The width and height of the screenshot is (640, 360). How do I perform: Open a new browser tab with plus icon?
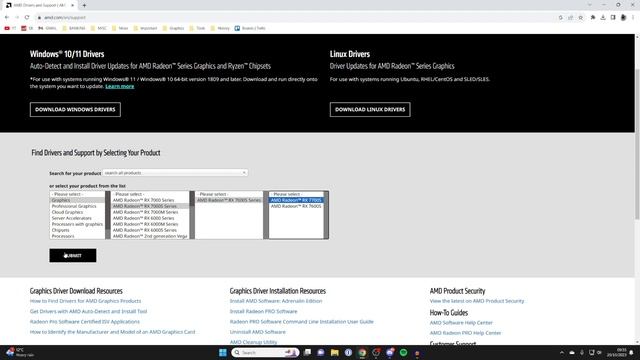point(84,5)
